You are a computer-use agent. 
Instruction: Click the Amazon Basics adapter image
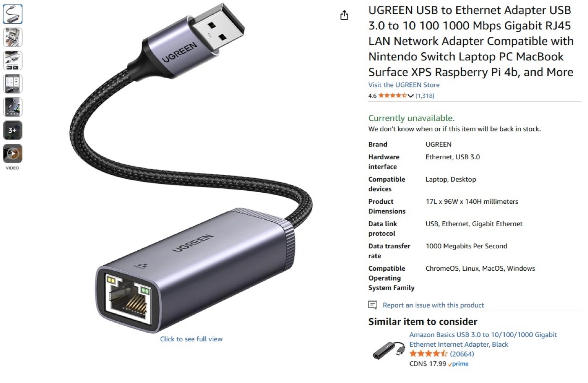click(388, 350)
